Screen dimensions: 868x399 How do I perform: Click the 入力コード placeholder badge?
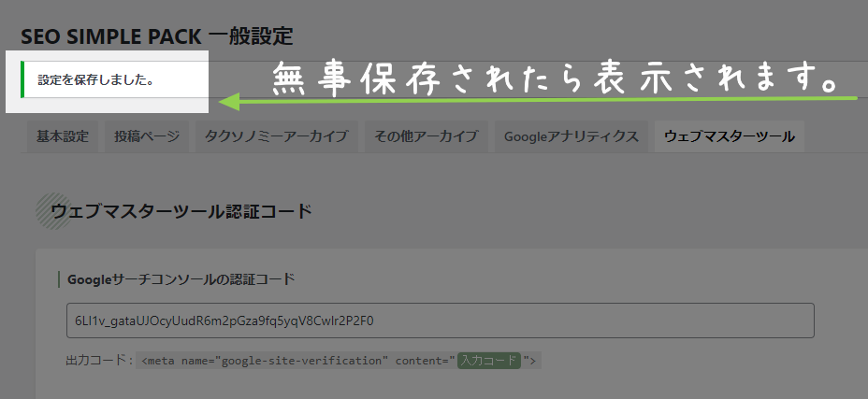point(489,361)
